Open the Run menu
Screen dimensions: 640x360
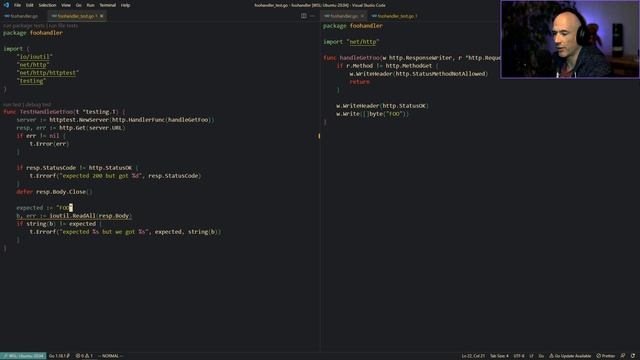[x=90, y=5]
